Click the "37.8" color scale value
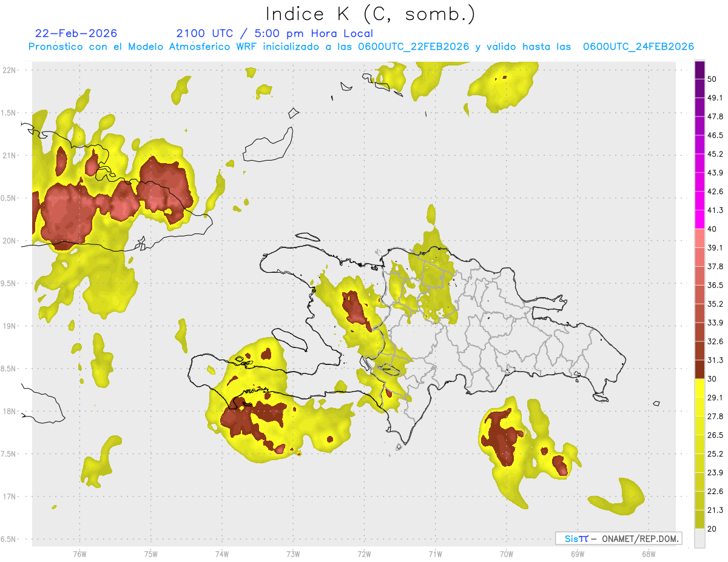 click(x=715, y=266)
